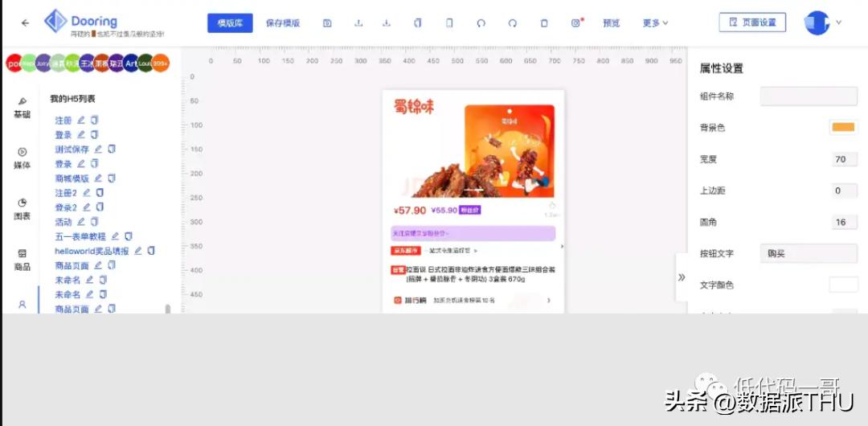Open the 模版库 template library
Image resolution: width=868 pixels, height=426 pixels.
click(x=230, y=23)
